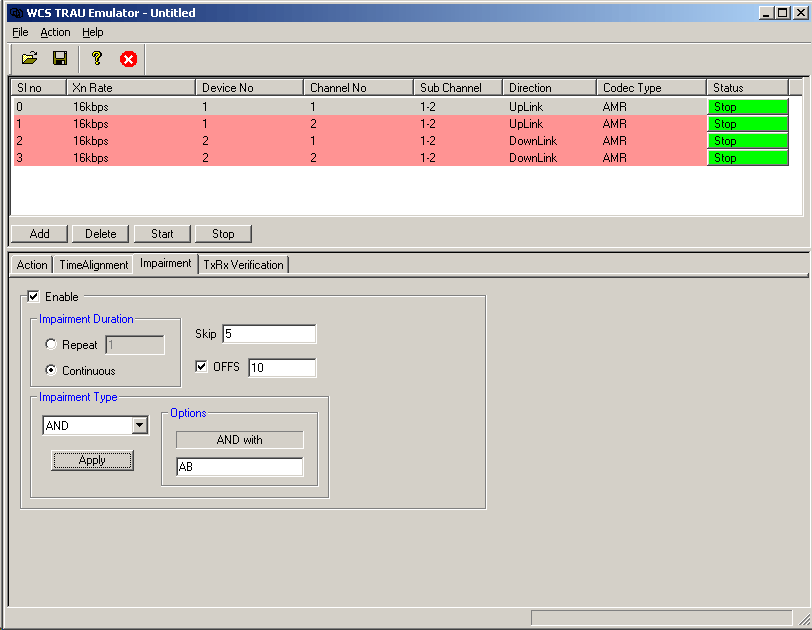Select the Continuous radio button
The width and height of the screenshot is (812, 630).
coord(50,371)
